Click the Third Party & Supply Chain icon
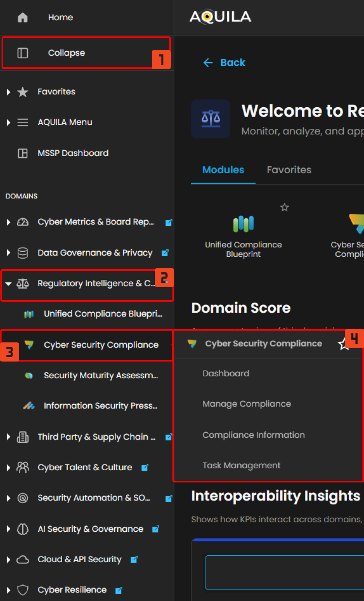 [23, 437]
